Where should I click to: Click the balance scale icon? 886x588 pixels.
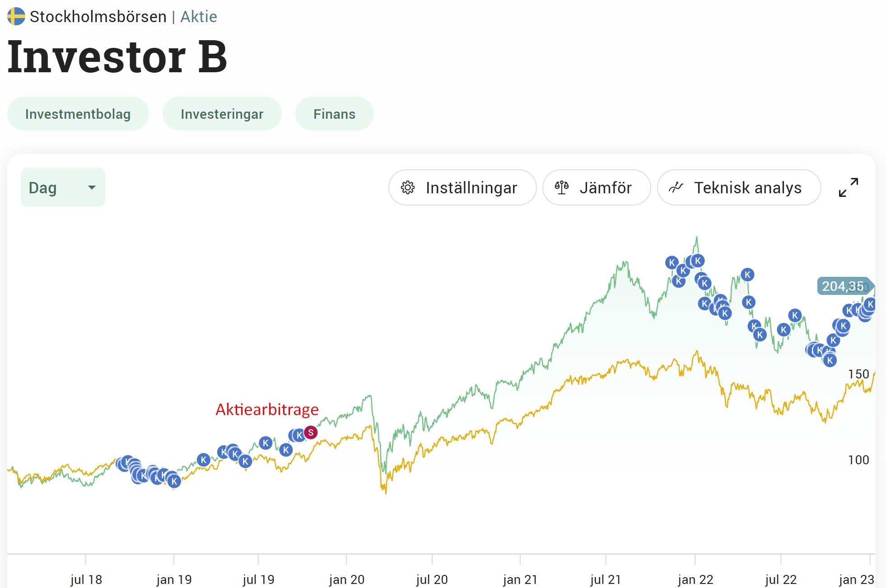click(562, 187)
